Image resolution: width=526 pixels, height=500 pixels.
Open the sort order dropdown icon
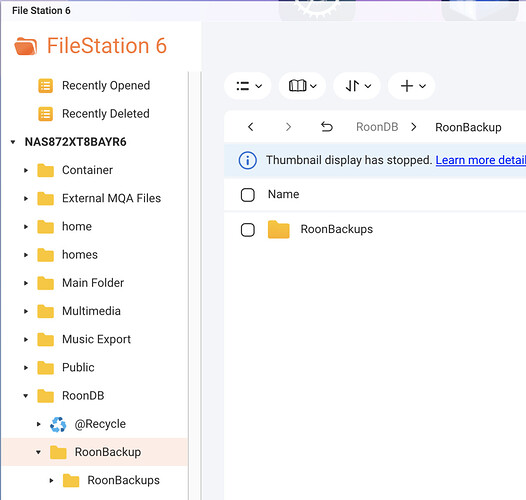click(357, 86)
